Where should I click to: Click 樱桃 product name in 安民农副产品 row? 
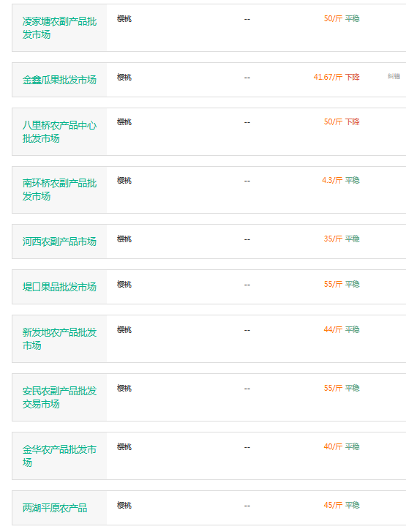click(x=124, y=388)
